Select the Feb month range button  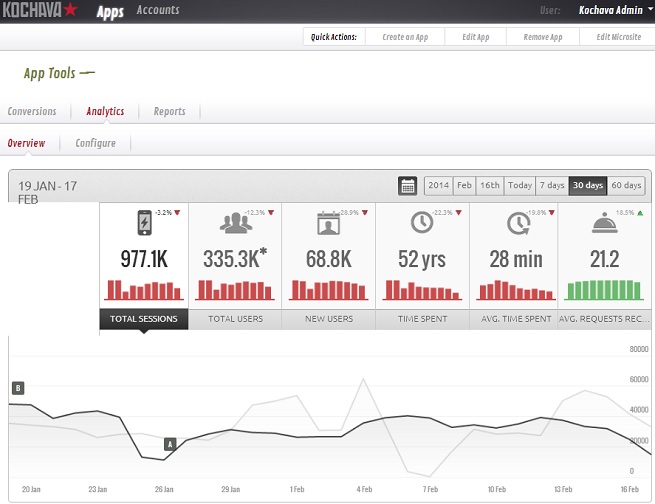[x=464, y=185]
